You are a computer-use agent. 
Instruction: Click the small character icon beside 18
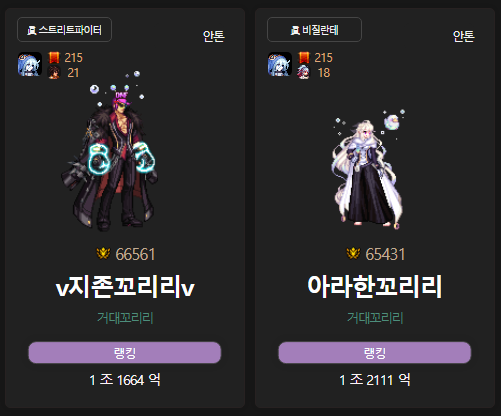pos(303,72)
